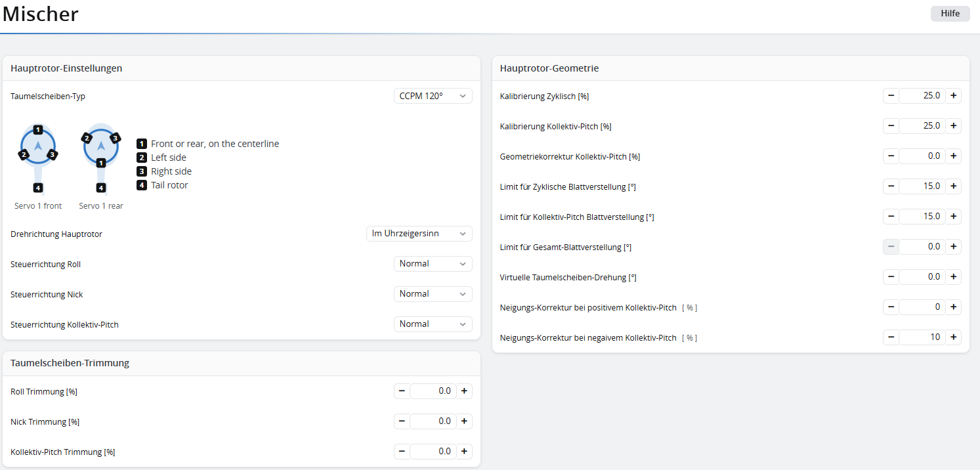
Task: Decrease Kollektiv-Pitch Trimmung value
Action: coord(402,452)
